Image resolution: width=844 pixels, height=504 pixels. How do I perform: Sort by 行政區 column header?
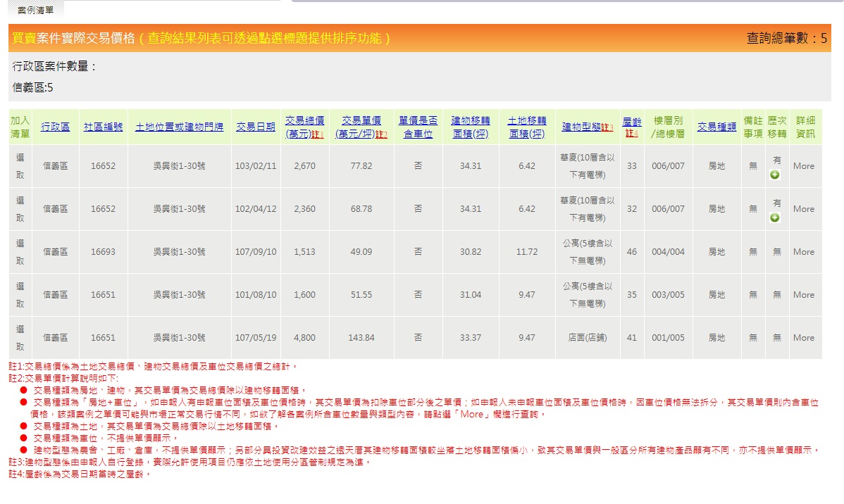point(56,127)
